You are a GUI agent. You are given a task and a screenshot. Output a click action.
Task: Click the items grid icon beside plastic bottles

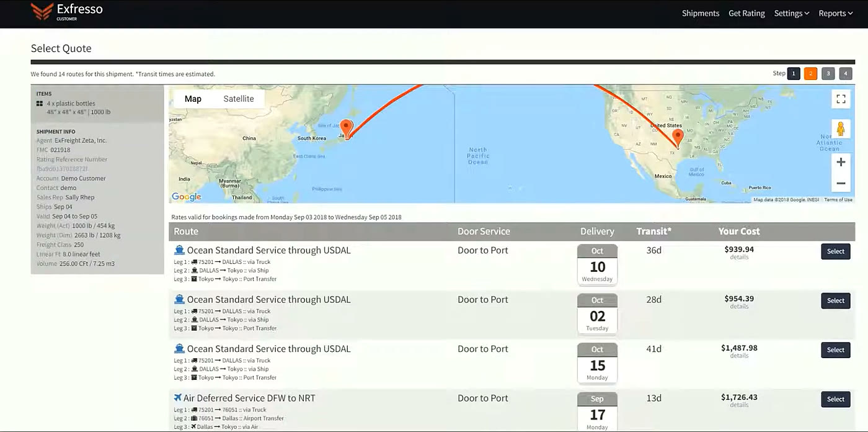point(40,104)
